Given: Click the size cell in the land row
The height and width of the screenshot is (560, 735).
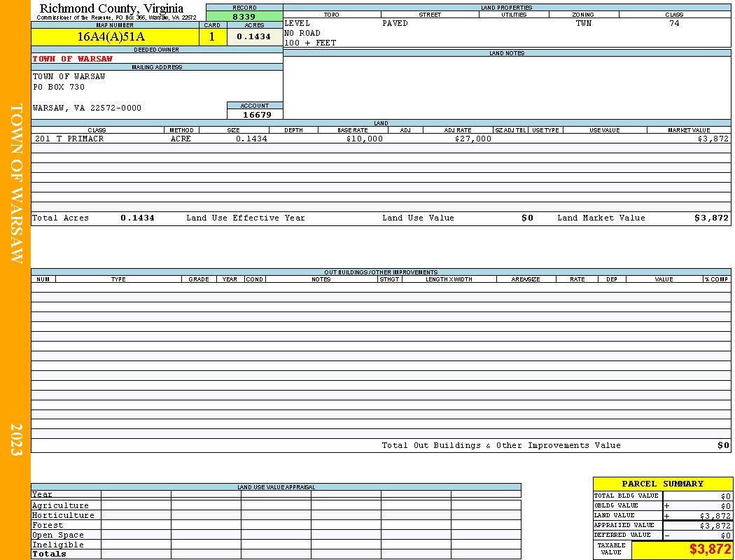Looking at the screenshot, I should tap(252, 139).
